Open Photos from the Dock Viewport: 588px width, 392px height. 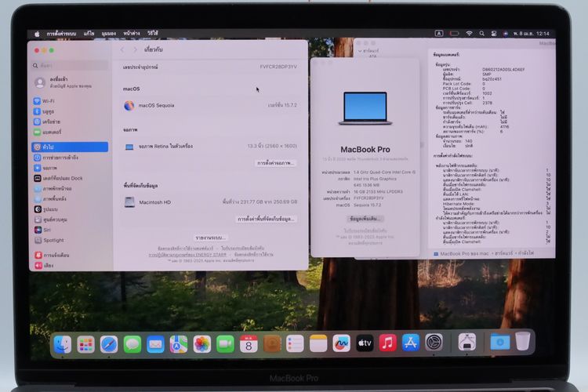click(x=201, y=344)
